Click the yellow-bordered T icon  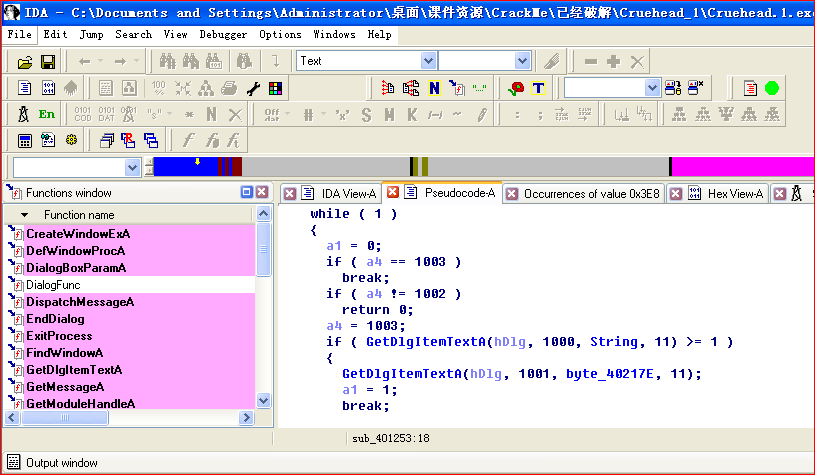[538, 88]
